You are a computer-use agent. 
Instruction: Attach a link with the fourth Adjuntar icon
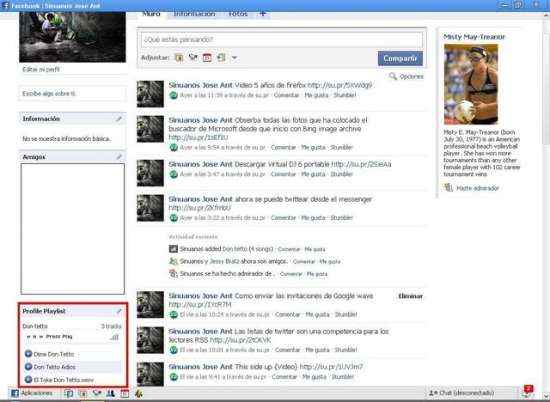point(221,58)
